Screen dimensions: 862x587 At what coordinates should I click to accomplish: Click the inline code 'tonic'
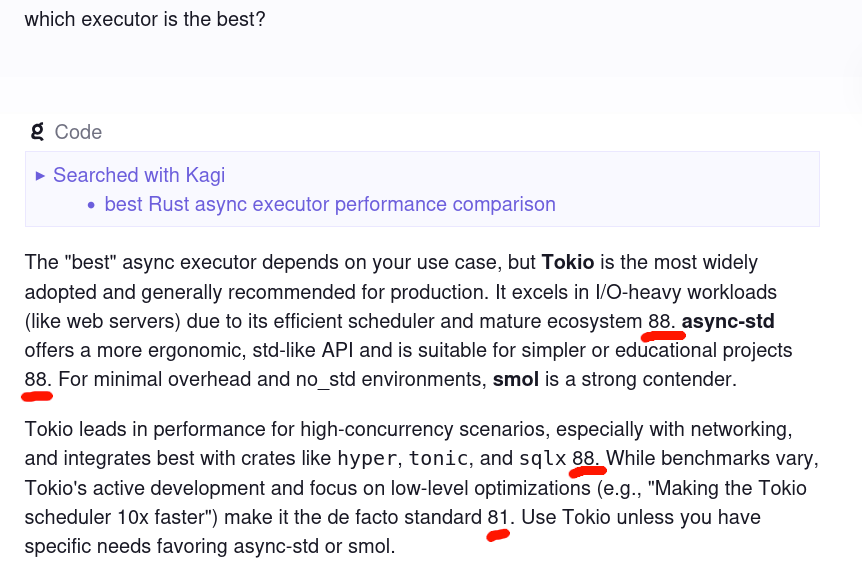click(439, 459)
